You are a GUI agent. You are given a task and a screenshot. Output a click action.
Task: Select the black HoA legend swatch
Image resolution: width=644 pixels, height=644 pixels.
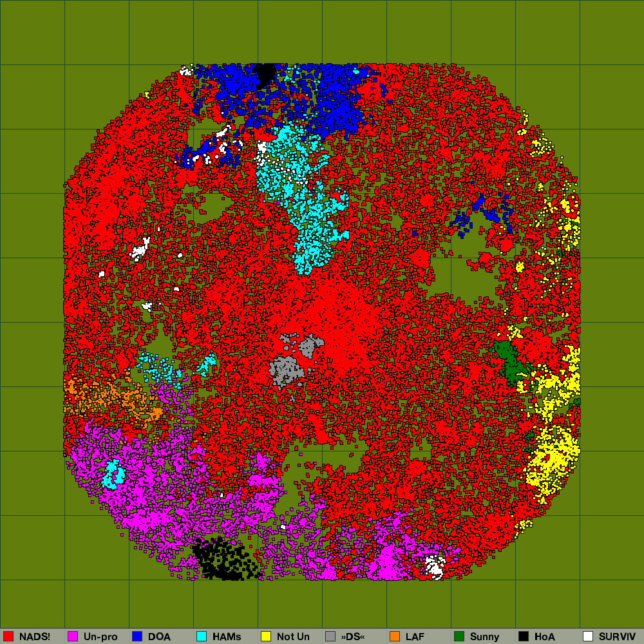click(x=524, y=636)
